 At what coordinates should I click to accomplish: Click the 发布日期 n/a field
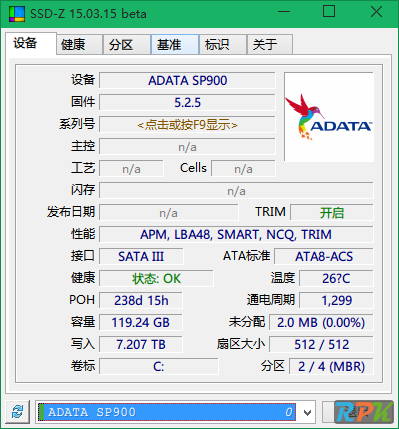[x=169, y=213]
